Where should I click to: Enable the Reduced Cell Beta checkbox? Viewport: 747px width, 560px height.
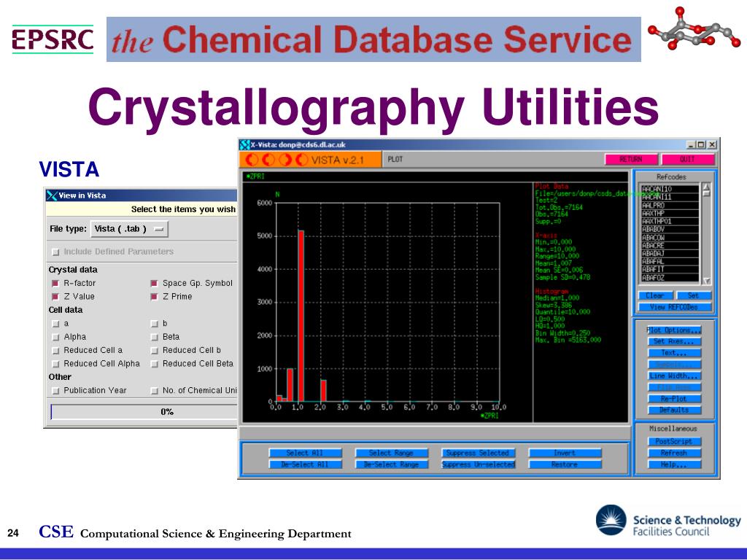coord(154,364)
